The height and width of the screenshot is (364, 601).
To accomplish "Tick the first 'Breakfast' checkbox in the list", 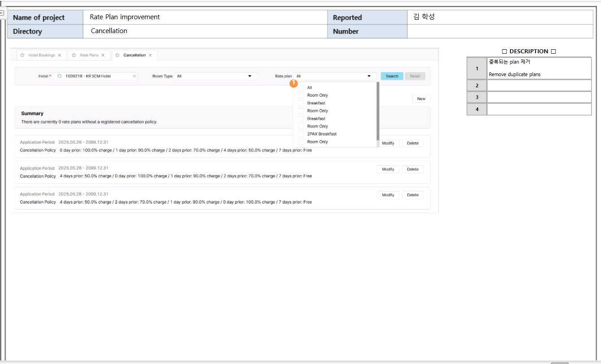I will pos(301,103).
